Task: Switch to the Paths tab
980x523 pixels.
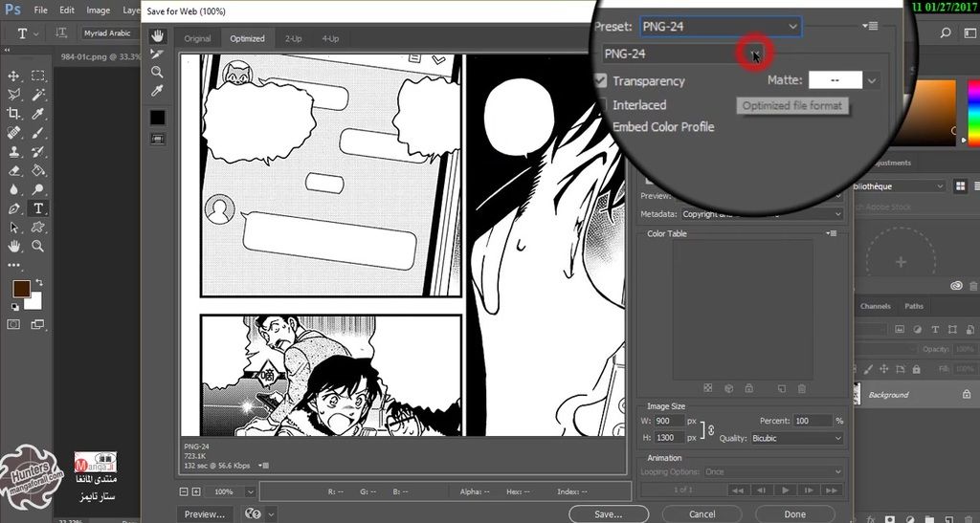Action: point(914,306)
